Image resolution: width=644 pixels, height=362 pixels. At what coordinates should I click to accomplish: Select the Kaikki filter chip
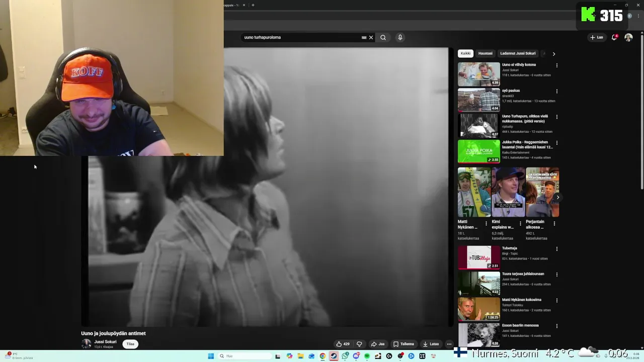coord(466,53)
